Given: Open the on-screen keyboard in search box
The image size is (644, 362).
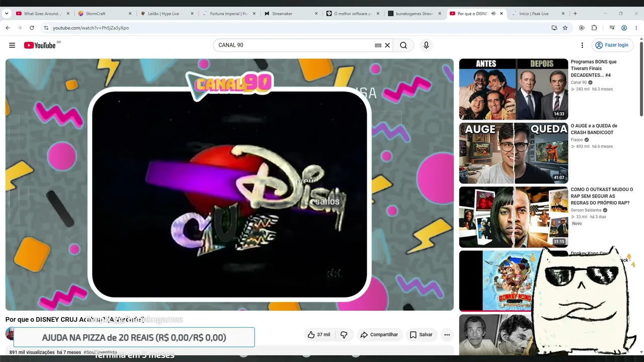Looking at the screenshot, I should (378, 45).
